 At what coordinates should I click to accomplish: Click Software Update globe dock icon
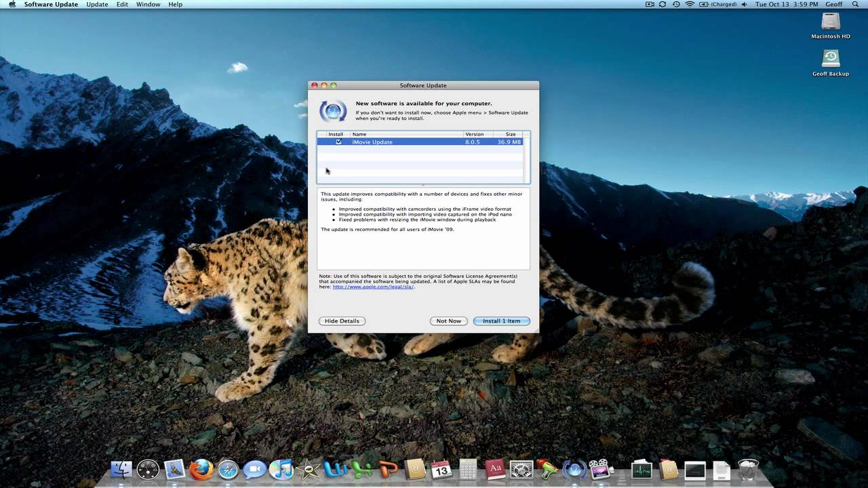574,469
